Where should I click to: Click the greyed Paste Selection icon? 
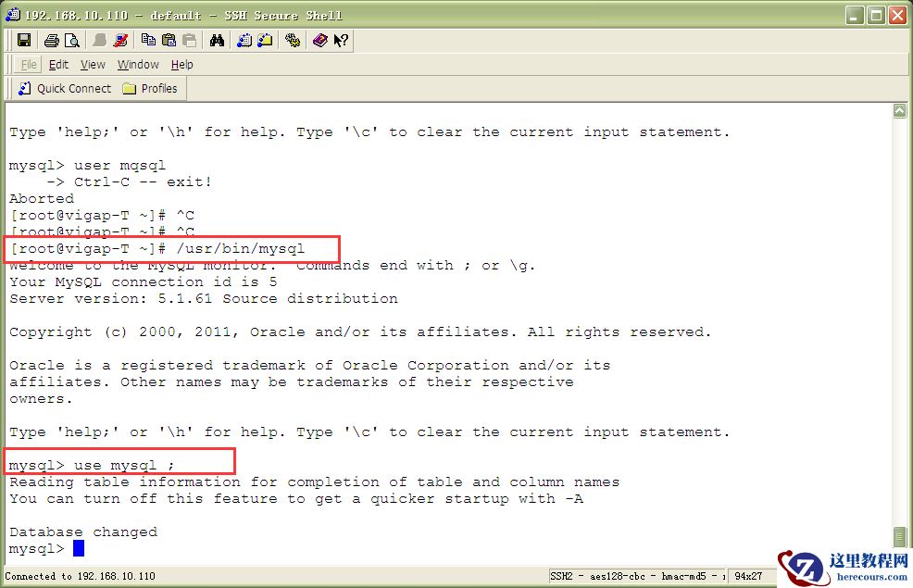coord(189,40)
